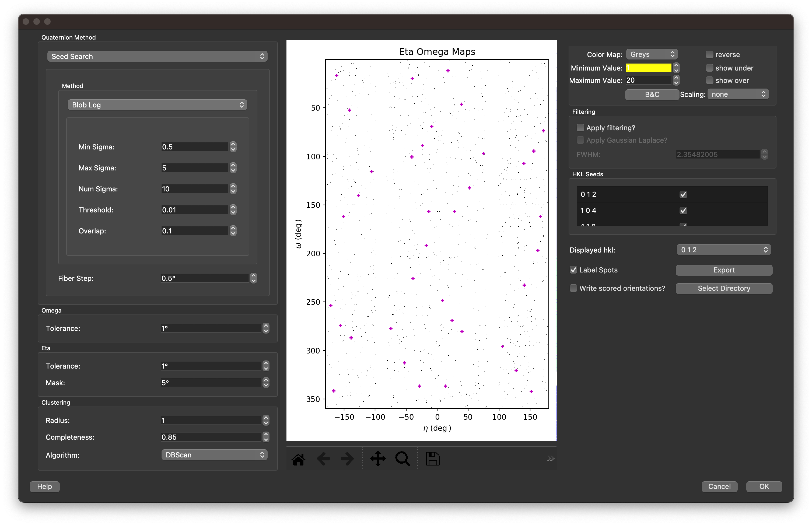The width and height of the screenshot is (812, 525).
Task: Click the highlighted Minimum Value field
Action: click(x=648, y=68)
